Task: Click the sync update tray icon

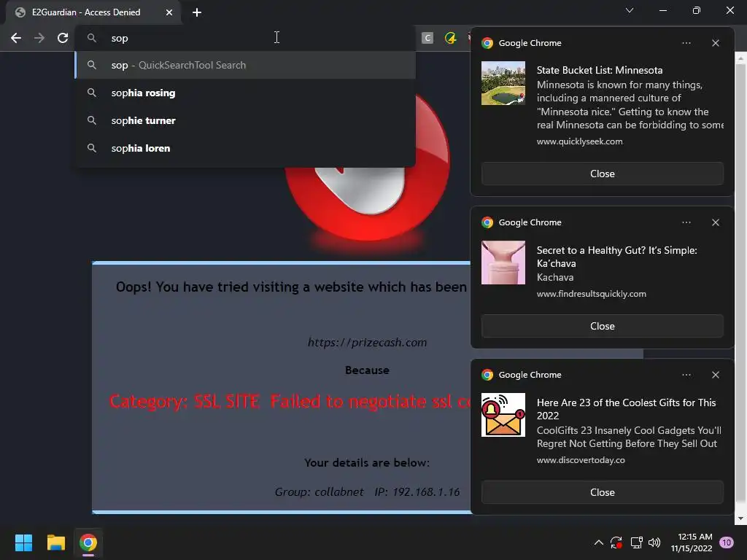Action: pyautogui.click(x=616, y=542)
